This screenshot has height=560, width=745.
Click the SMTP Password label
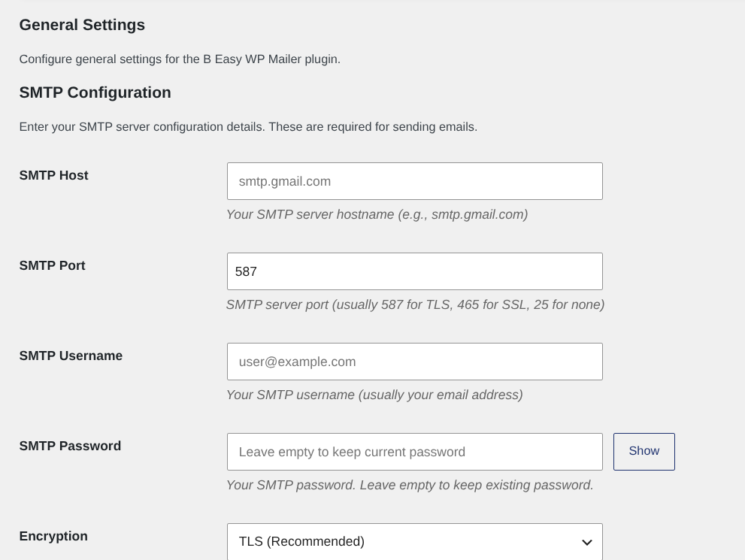[x=71, y=446]
